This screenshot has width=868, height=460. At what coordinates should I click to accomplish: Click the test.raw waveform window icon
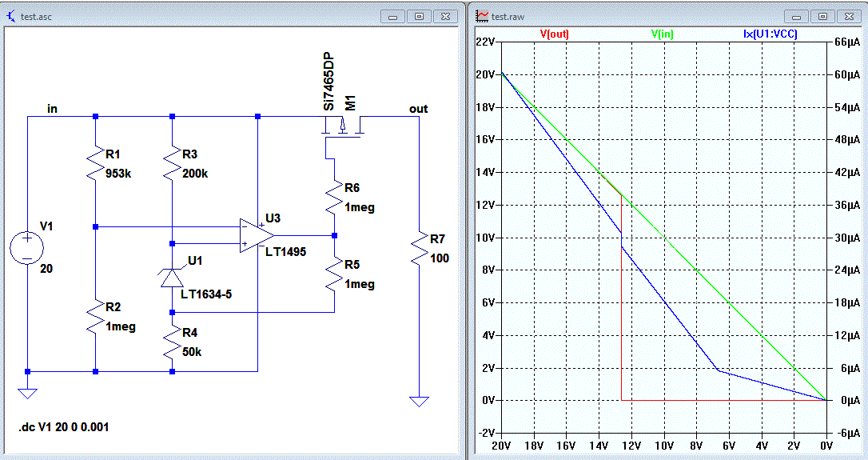(x=483, y=16)
